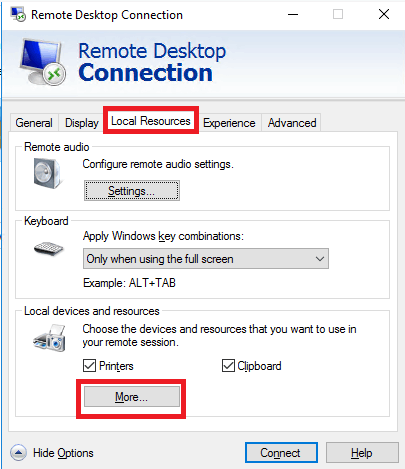Collapse dialog with Hide Options
Screen dimensions: 405x469
point(63,453)
